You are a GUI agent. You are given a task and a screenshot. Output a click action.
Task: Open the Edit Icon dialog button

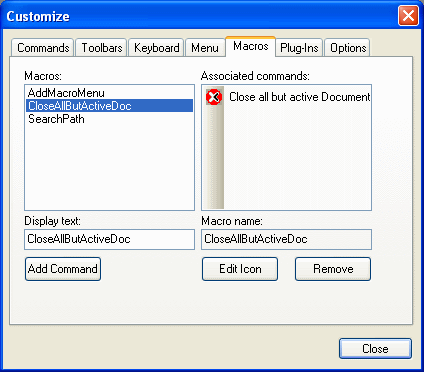point(240,269)
